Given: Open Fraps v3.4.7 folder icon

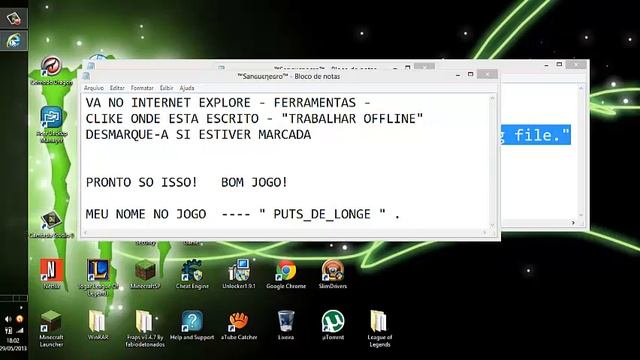Looking at the screenshot, I should pyautogui.click(x=145, y=329).
